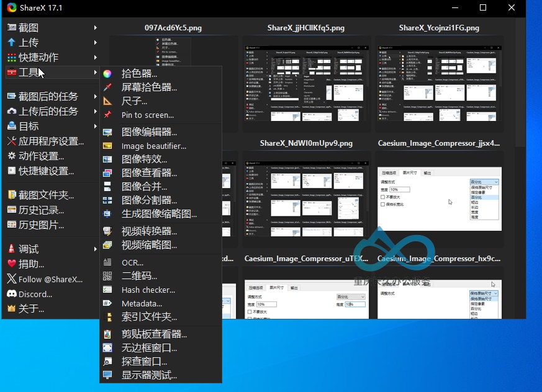Open 截图文件夹 screenshots folder
Image resolution: width=542 pixels, height=392 pixels.
[46, 195]
